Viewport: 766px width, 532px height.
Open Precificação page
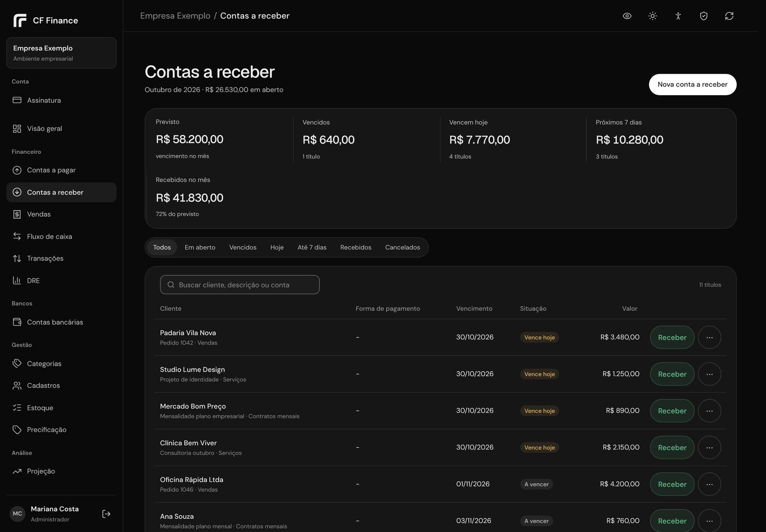point(61,430)
